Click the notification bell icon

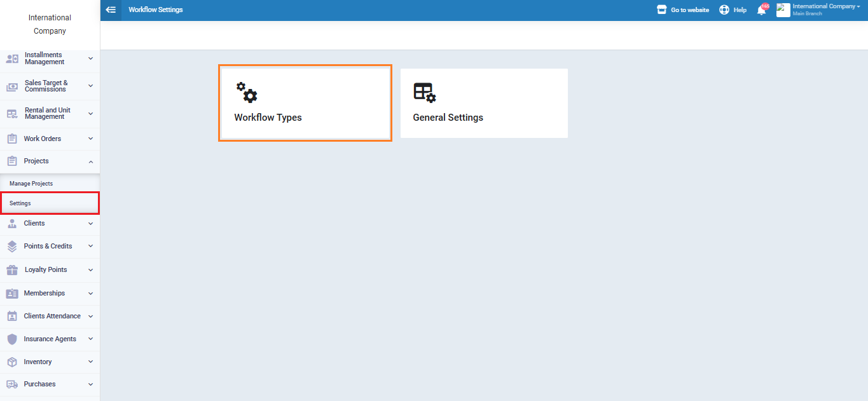761,10
